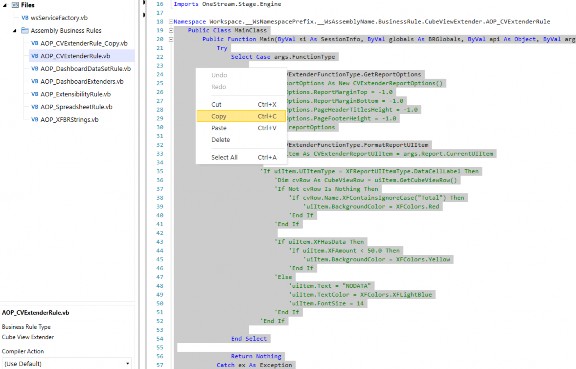576x369 pixels.
Task: Click the Cube View Extender rule type value
Action: point(28,337)
